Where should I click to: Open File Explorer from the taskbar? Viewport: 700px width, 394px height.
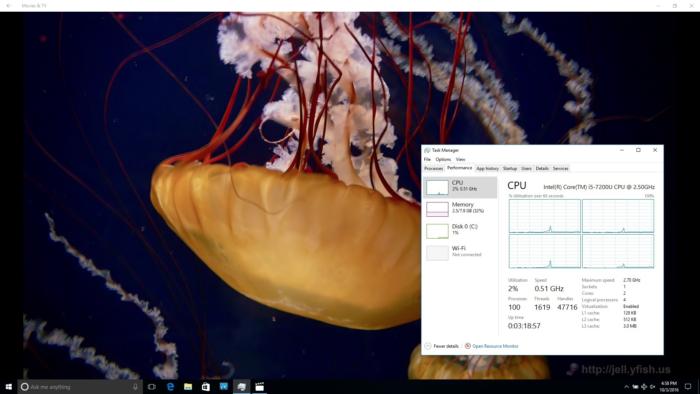tap(188, 387)
